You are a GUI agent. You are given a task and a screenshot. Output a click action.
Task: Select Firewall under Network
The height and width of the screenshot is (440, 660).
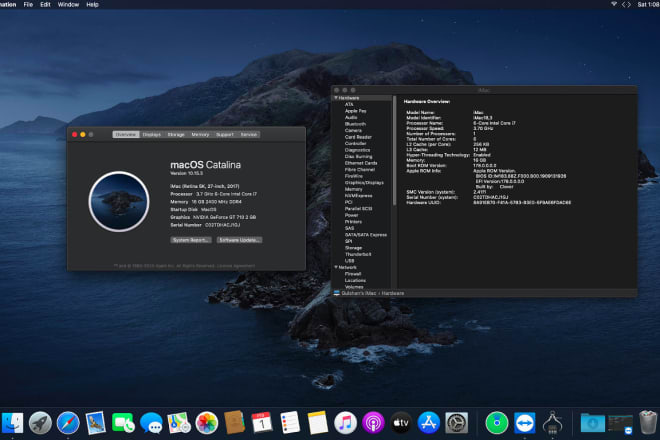pos(353,274)
